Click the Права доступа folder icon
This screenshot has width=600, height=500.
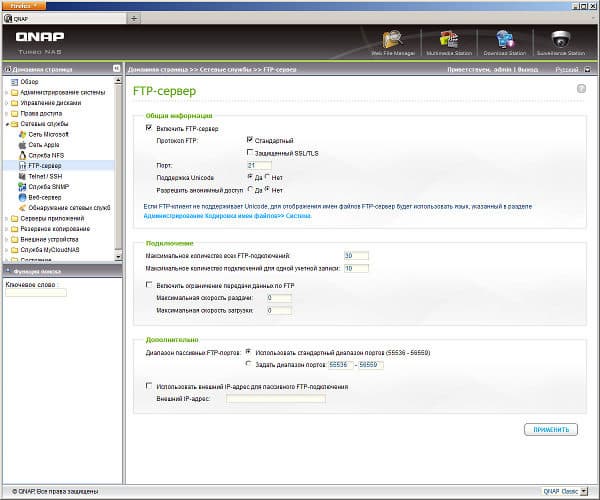(15, 114)
